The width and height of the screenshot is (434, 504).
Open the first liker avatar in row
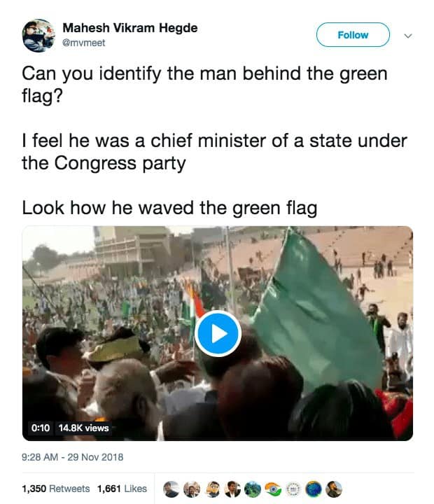tap(170, 489)
